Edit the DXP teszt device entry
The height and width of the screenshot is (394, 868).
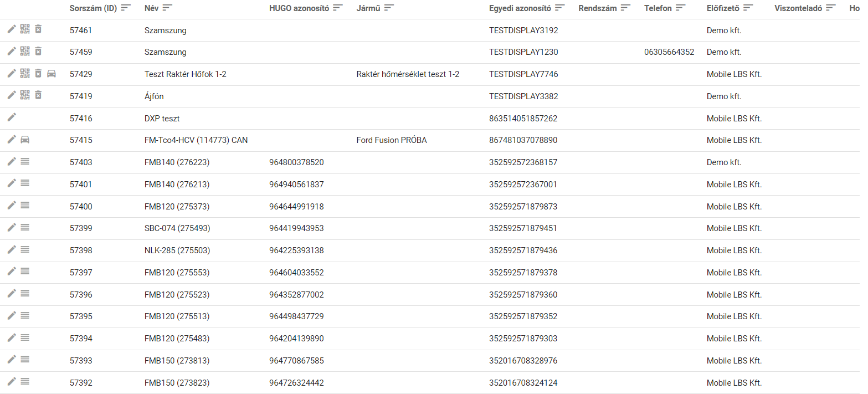[x=12, y=117]
